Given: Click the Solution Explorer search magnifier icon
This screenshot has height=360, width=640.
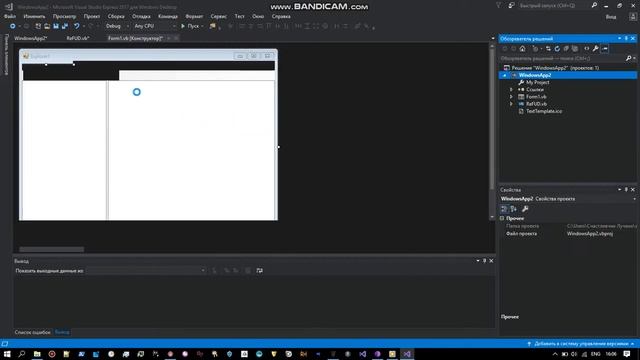Looking at the screenshot, I should 629,58.
